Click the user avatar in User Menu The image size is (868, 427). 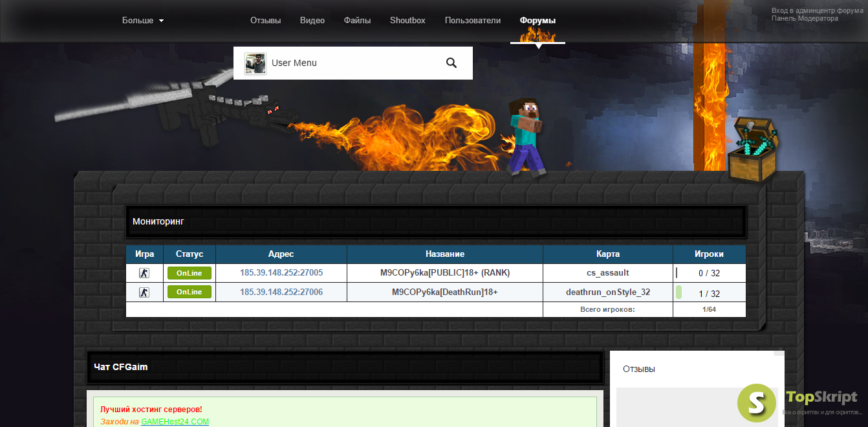click(x=255, y=63)
